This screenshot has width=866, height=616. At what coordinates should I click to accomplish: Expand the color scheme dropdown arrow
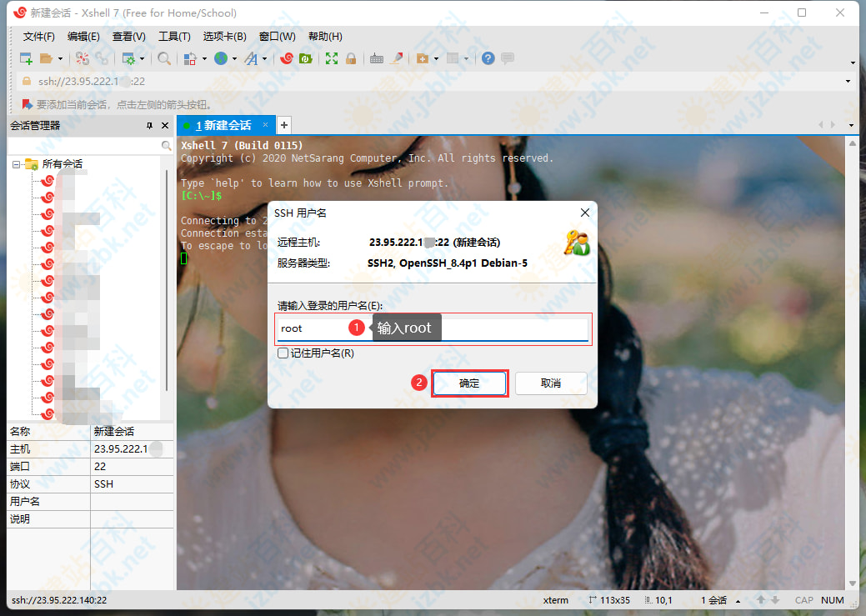(204, 58)
